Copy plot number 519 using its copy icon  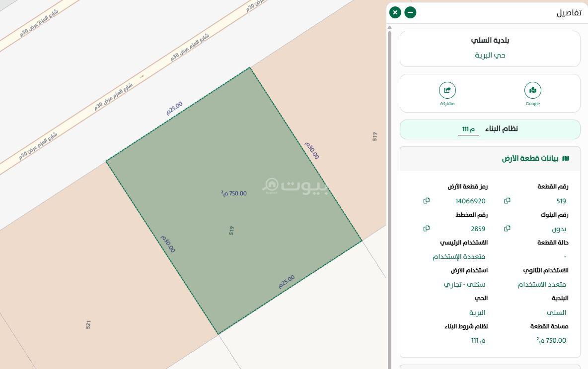click(x=507, y=200)
